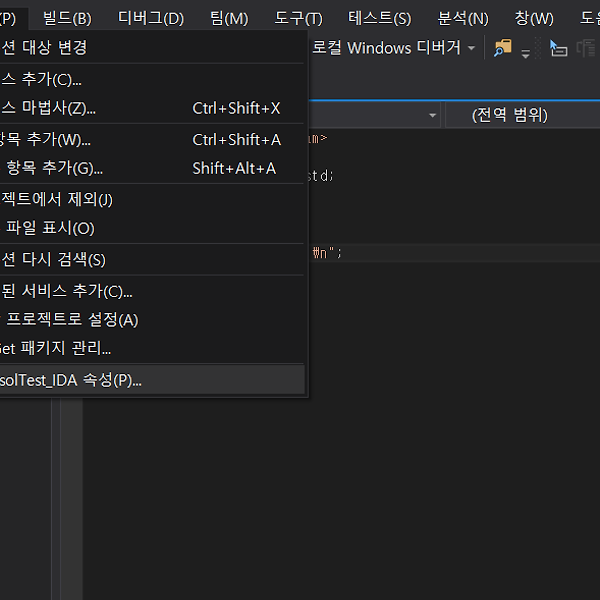Expand the debugger target dropdown arrow

pyautogui.click(x=471, y=48)
